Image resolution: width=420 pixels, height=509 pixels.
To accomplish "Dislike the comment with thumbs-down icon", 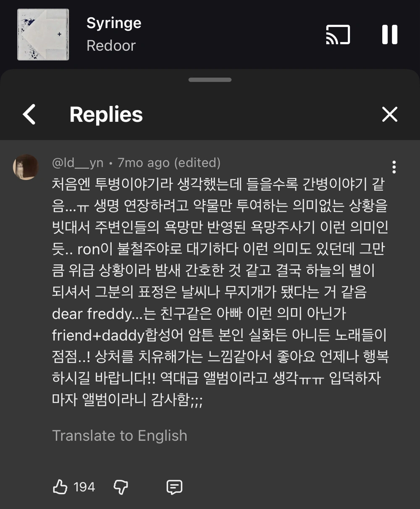I will 121,487.
